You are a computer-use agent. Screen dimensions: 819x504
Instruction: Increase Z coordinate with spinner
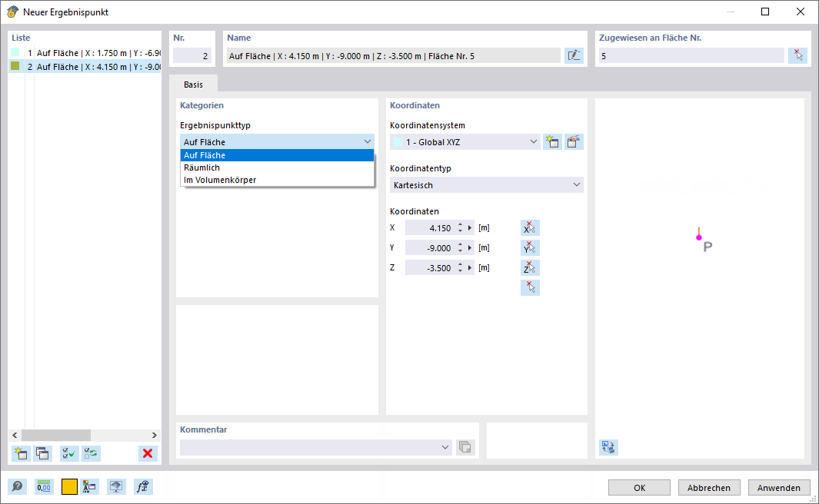coord(460,264)
